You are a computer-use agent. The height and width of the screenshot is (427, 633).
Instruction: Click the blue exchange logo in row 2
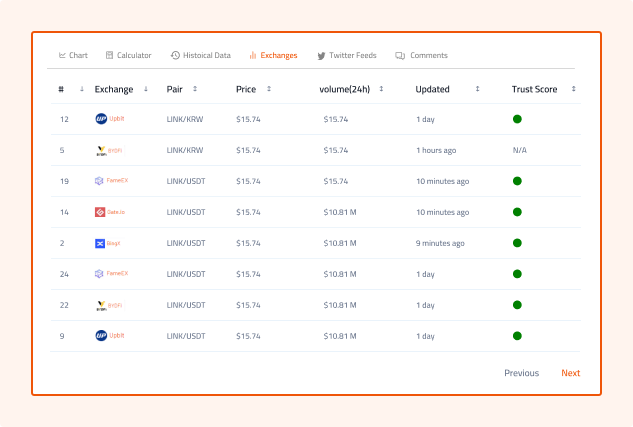[x=100, y=243]
